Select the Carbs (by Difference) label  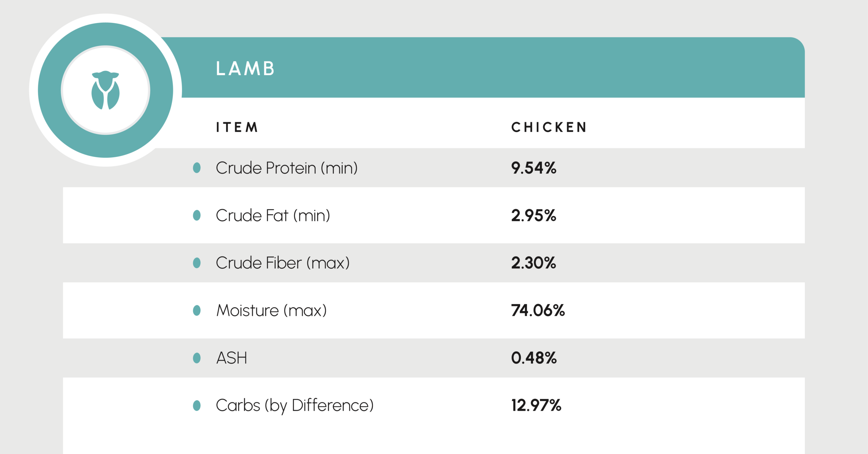coord(295,405)
